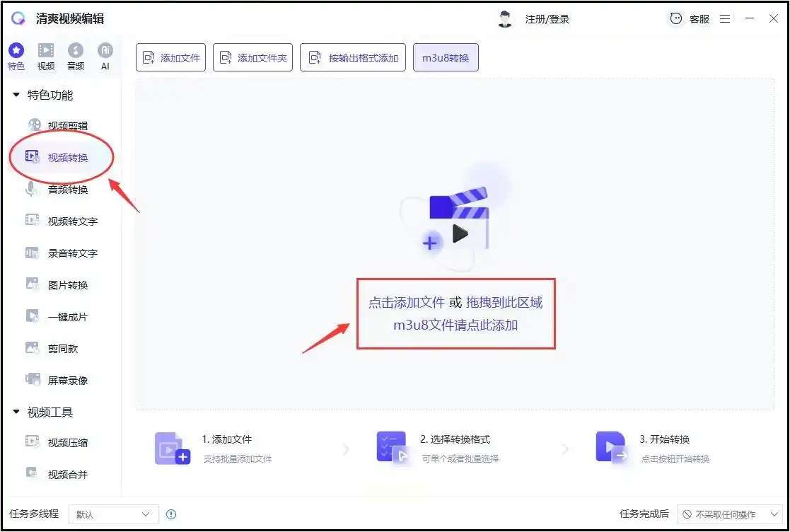Open the hamburger menu icon
Image resolution: width=790 pixels, height=532 pixels.
pos(725,18)
